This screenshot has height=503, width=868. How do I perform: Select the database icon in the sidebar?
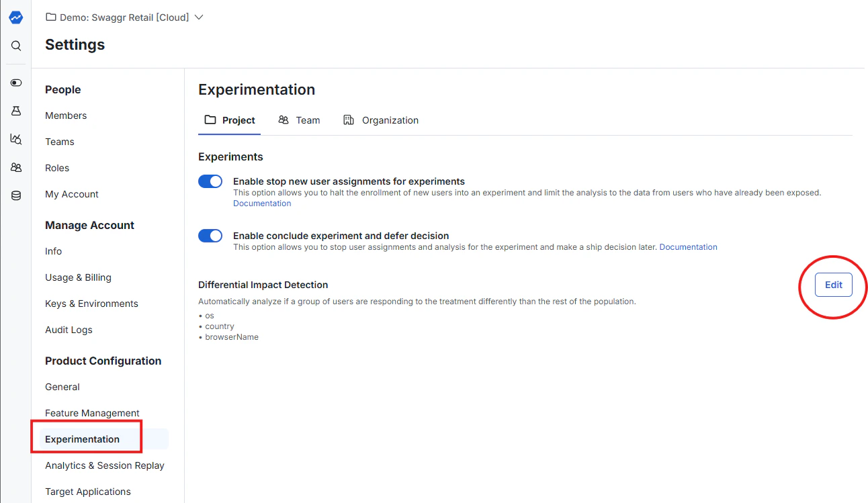pyautogui.click(x=15, y=195)
